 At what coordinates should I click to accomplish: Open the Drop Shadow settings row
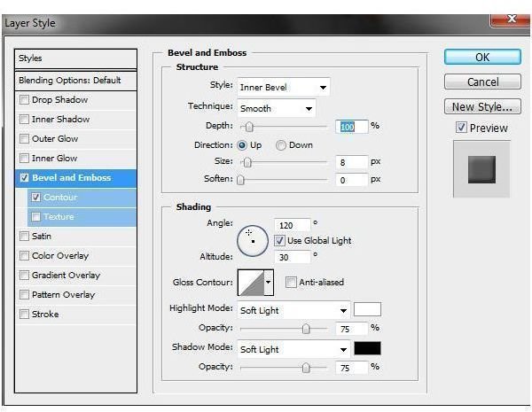[75, 100]
